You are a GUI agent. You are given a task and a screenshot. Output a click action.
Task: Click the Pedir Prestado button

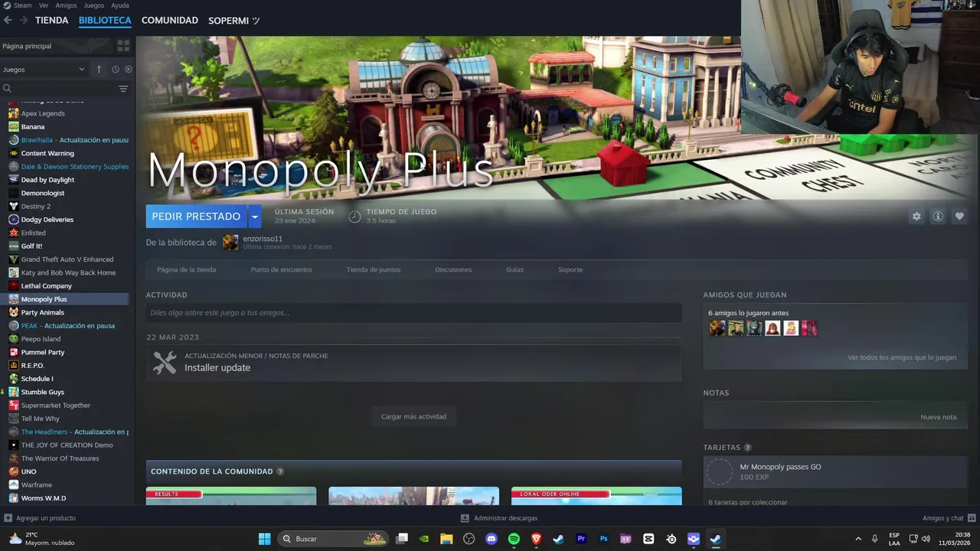[196, 217]
